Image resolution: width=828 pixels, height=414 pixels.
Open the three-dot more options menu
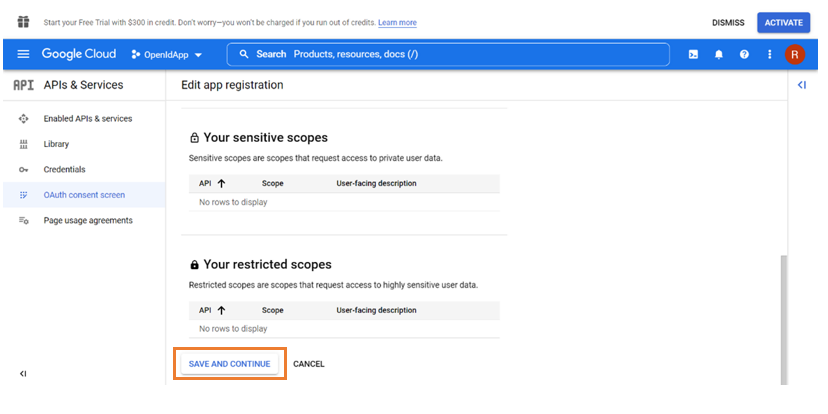pyautogui.click(x=769, y=54)
